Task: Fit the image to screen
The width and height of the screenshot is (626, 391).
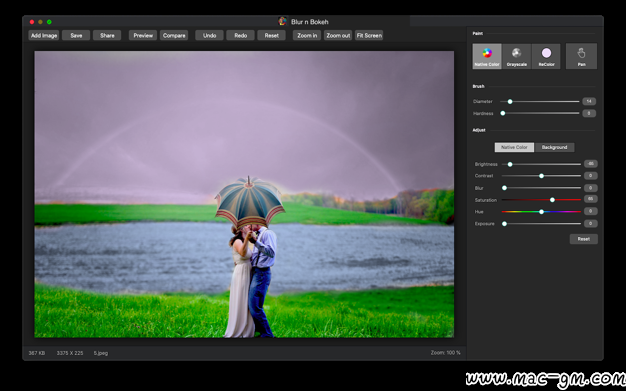Action: (x=369, y=36)
